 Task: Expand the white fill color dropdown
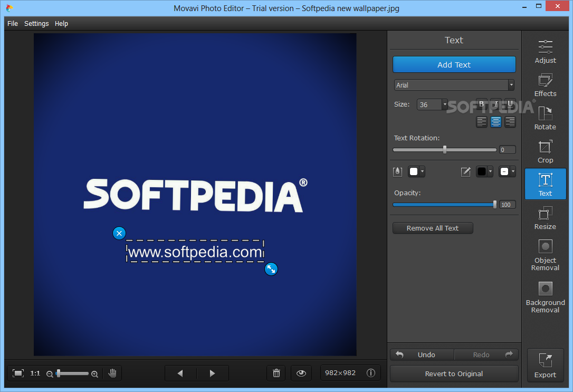(x=423, y=171)
